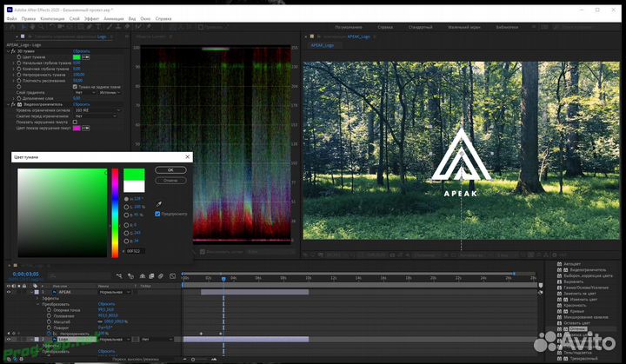Uncheck Предпросмотр in the color picker
626x364 pixels.
click(157, 213)
